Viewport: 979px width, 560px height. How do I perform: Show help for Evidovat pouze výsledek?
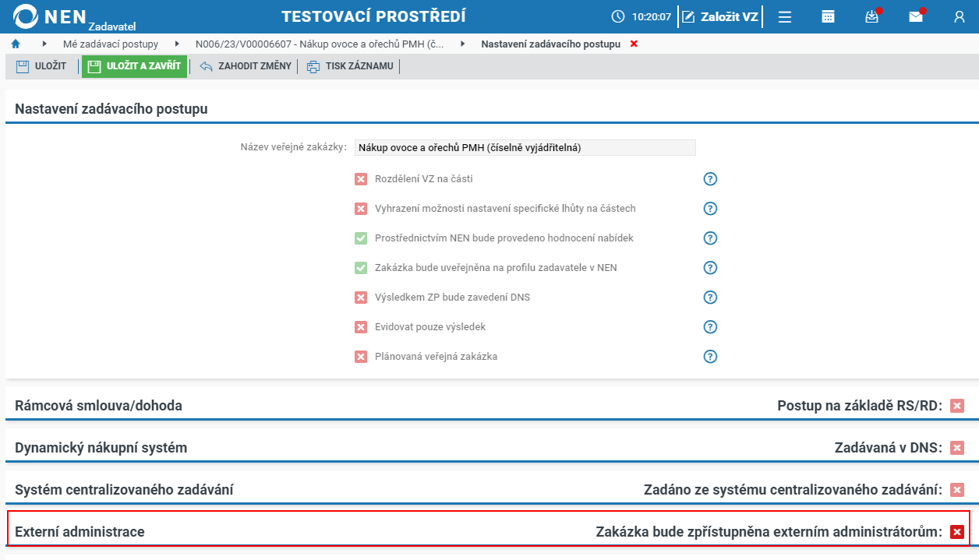coord(710,327)
